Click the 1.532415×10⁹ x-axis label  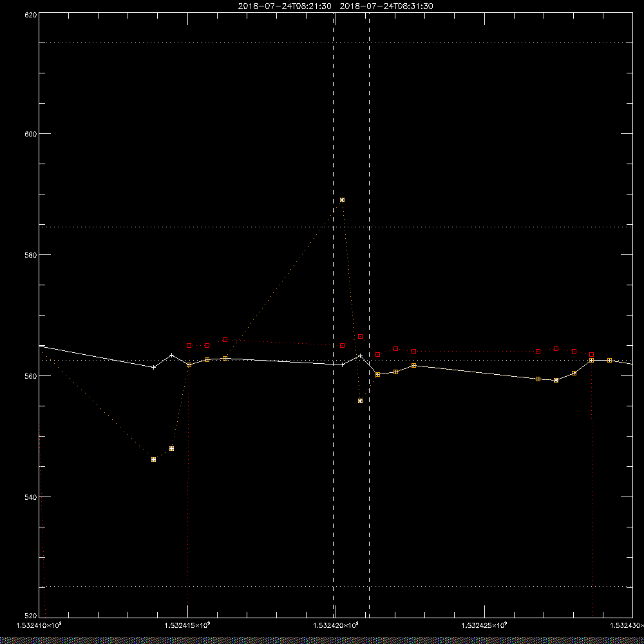click(187, 625)
